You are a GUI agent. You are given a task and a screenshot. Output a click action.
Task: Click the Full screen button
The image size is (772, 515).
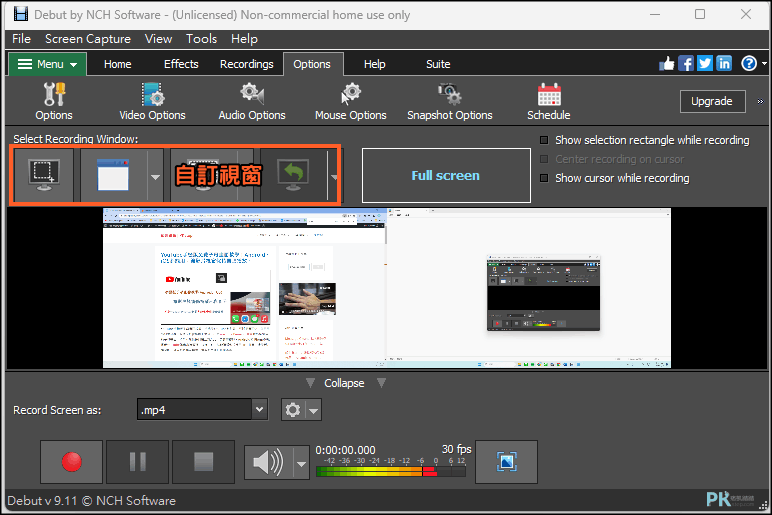point(446,176)
